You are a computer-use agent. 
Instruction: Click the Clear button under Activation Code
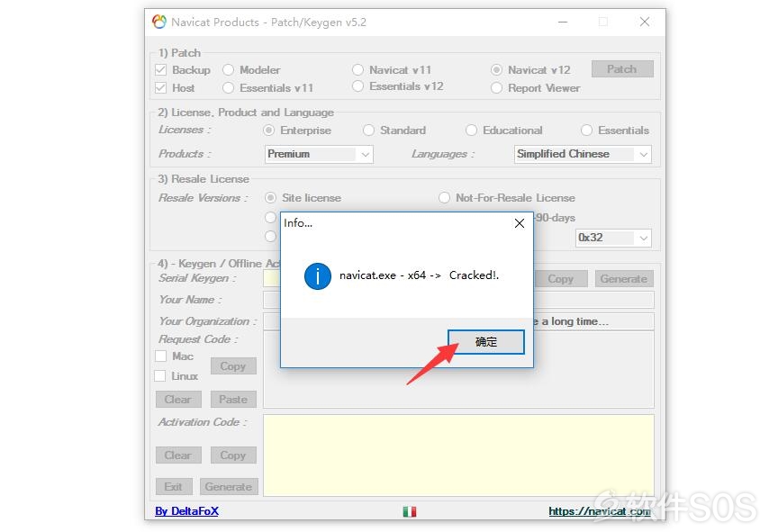[x=178, y=455]
